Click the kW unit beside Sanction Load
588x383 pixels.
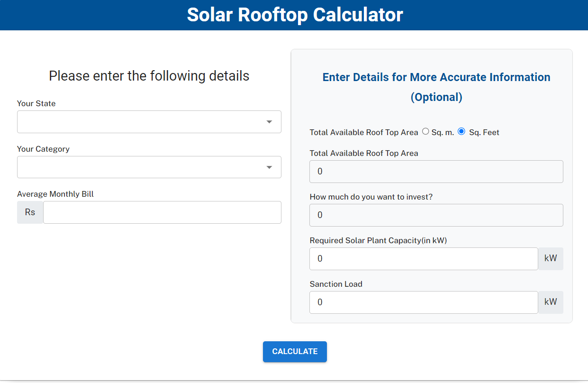click(551, 302)
